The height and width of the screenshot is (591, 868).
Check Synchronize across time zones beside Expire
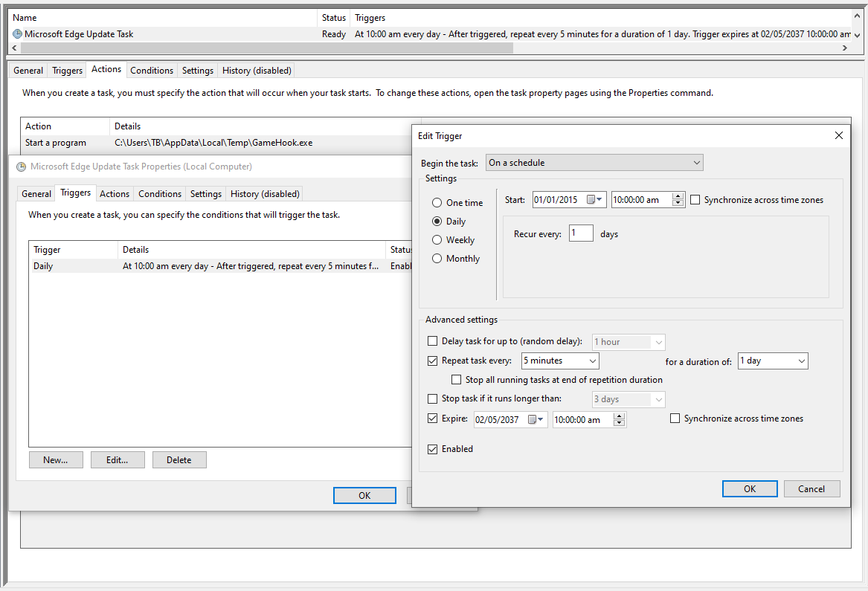pos(675,419)
